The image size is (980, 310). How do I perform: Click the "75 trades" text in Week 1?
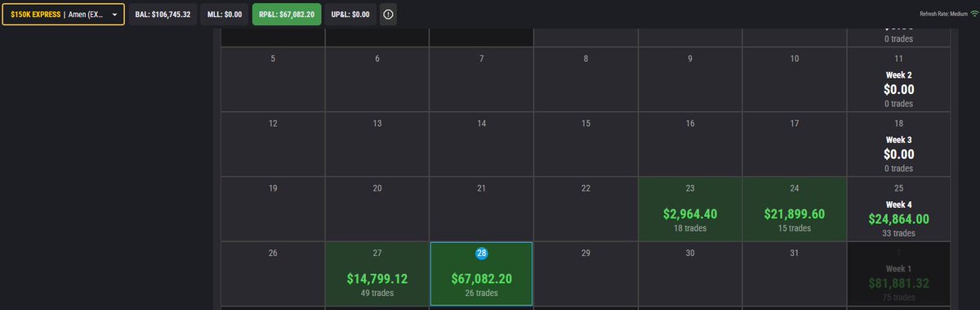click(x=898, y=298)
